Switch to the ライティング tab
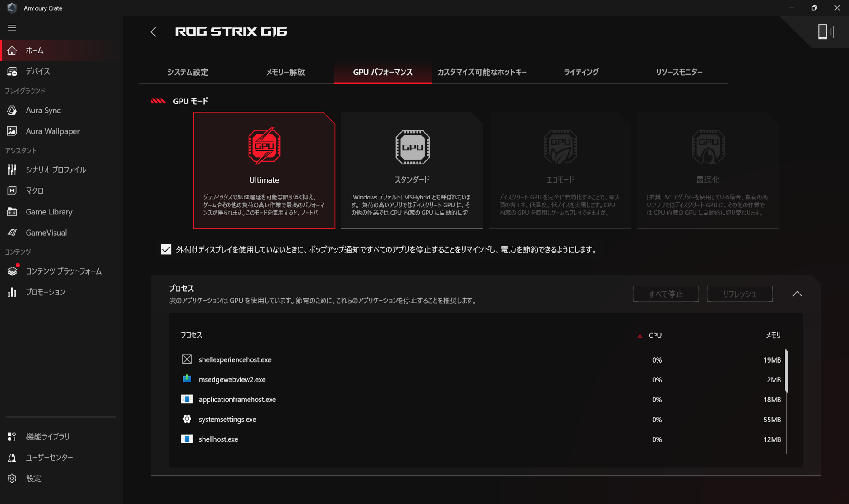This screenshot has height=504, width=849. pyautogui.click(x=581, y=72)
